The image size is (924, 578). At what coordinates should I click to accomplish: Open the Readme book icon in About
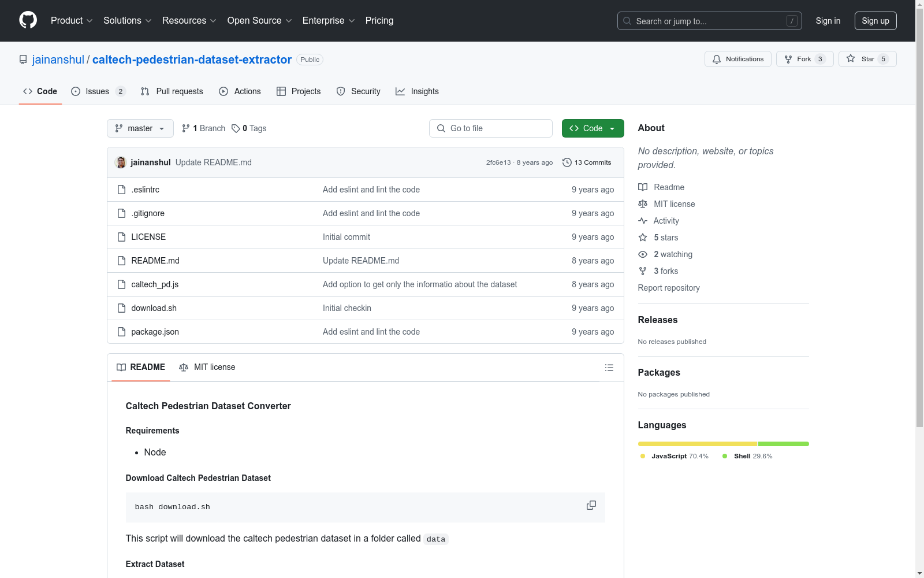pyautogui.click(x=643, y=187)
